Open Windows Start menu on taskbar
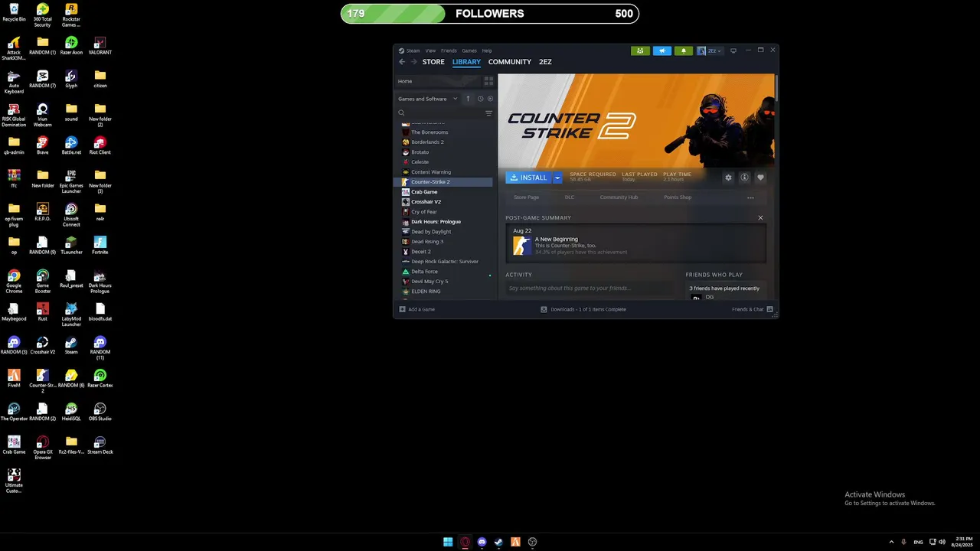980x551 pixels. [x=448, y=542]
